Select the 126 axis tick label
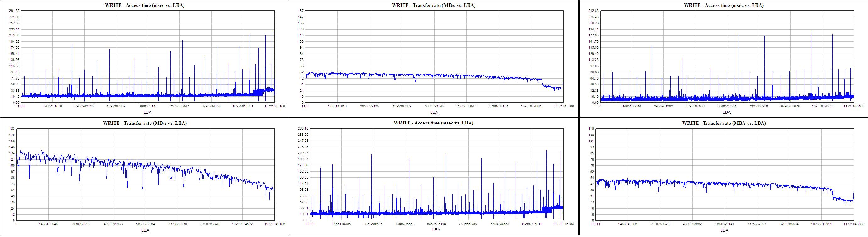868x237 pixels. click(301, 29)
